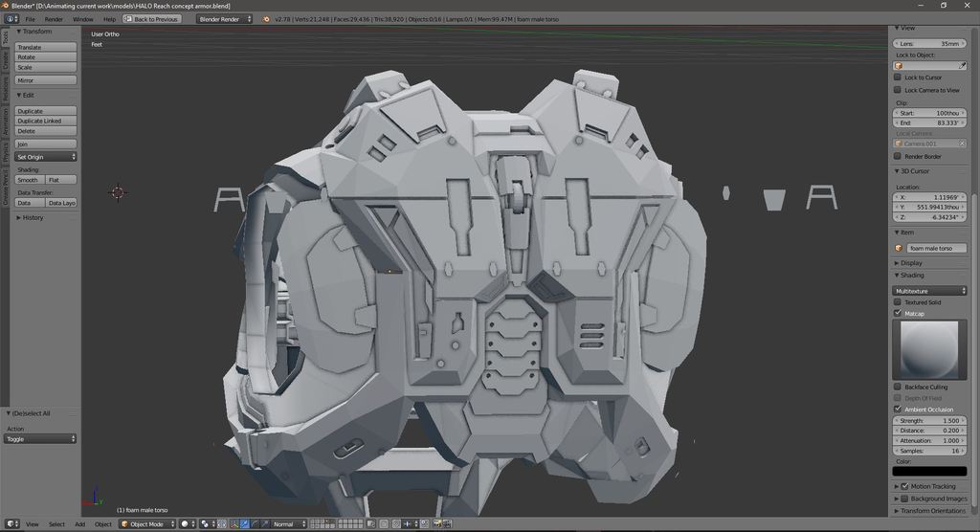
Task: Click the Lens 35mm value field
Action: (x=929, y=44)
